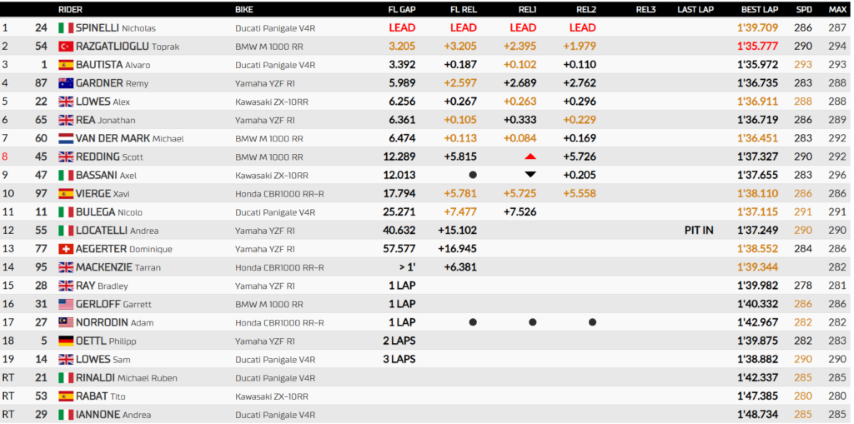Click the BEST LAP column header
Screen dimensions: 854x424
[x=759, y=9]
